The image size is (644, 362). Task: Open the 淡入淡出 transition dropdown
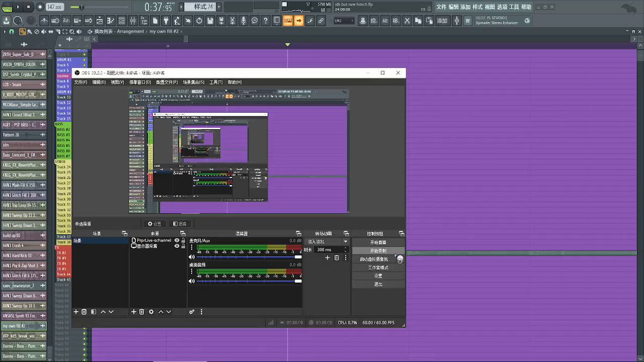pos(327,242)
